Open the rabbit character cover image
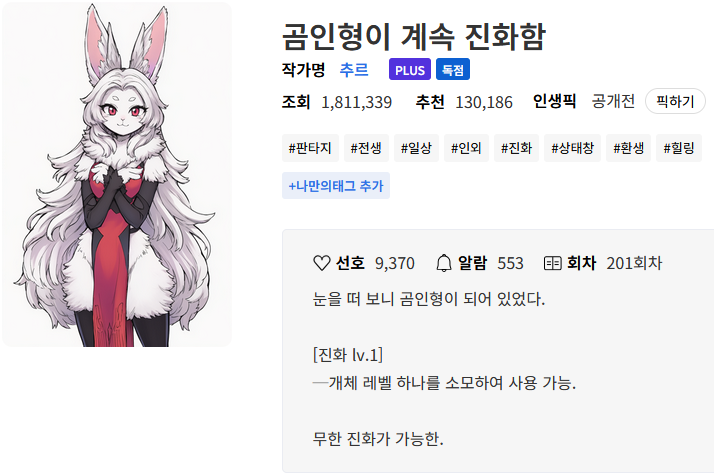The height and width of the screenshot is (475, 714). [117, 174]
